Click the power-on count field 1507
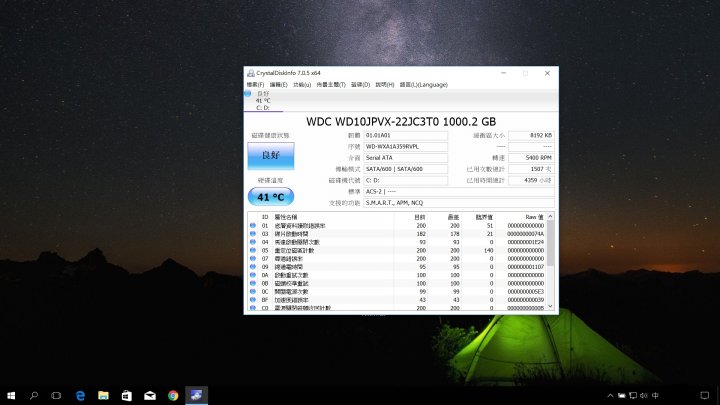Screen dimensions: 720x405 (531, 169)
